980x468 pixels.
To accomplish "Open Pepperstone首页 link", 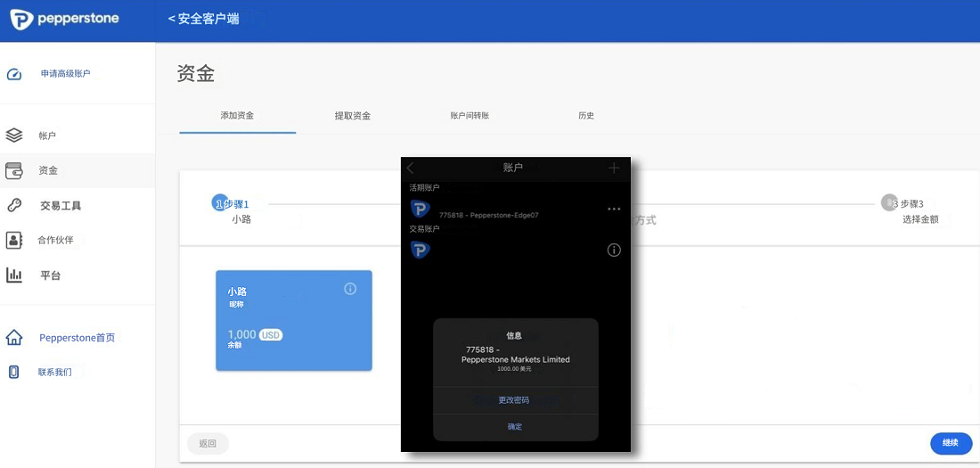I will coord(77,338).
